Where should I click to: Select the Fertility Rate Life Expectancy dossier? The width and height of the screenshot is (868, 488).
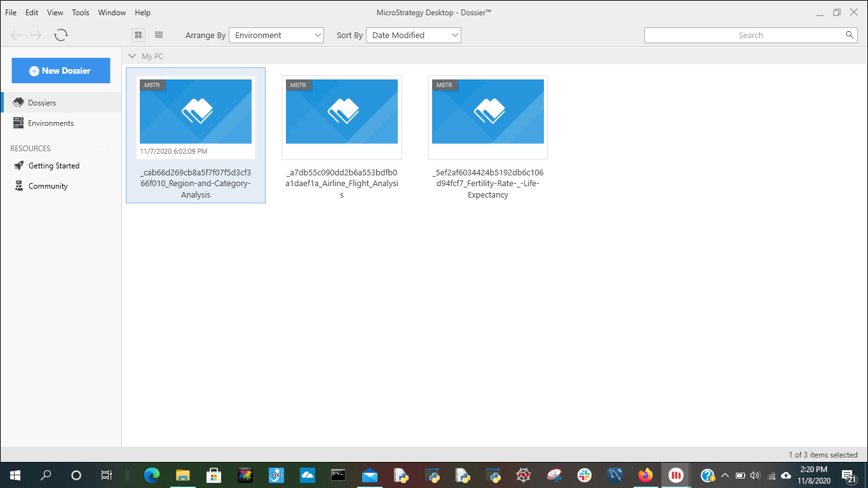[488, 112]
